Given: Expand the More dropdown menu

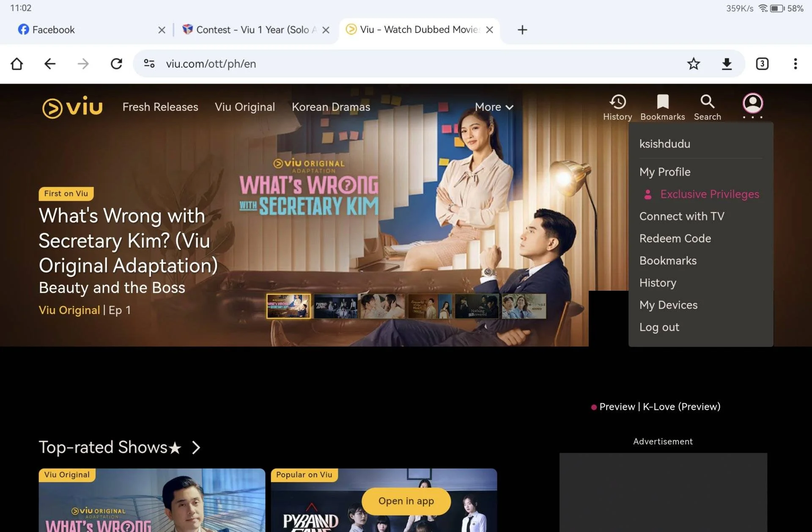Looking at the screenshot, I should point(494,107).
